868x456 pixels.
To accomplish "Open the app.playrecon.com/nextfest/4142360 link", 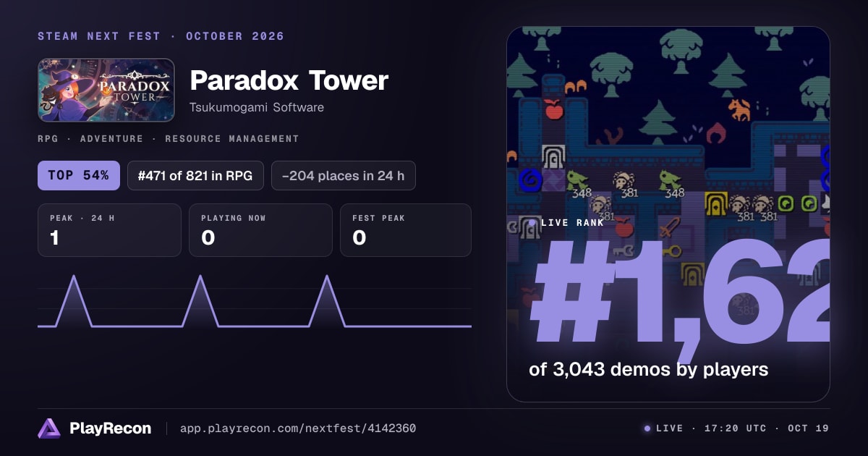I will [298, 428].
